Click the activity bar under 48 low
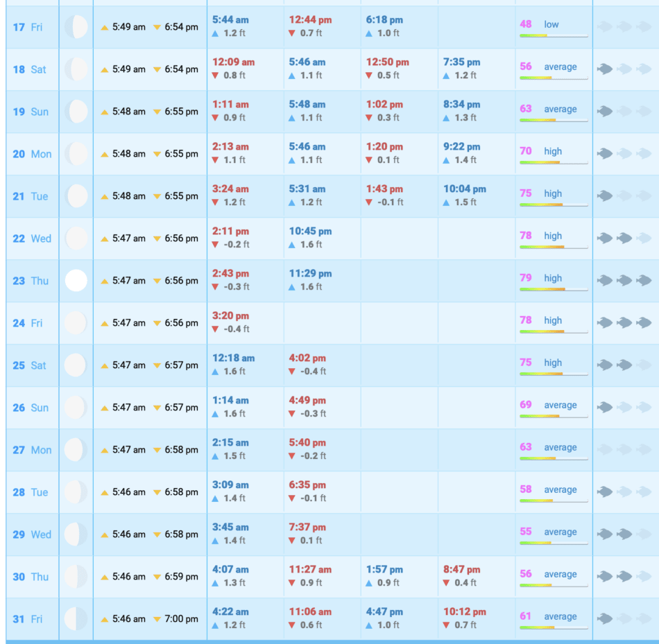The width and height of the screenshot is (659, 644). [554, 35]
